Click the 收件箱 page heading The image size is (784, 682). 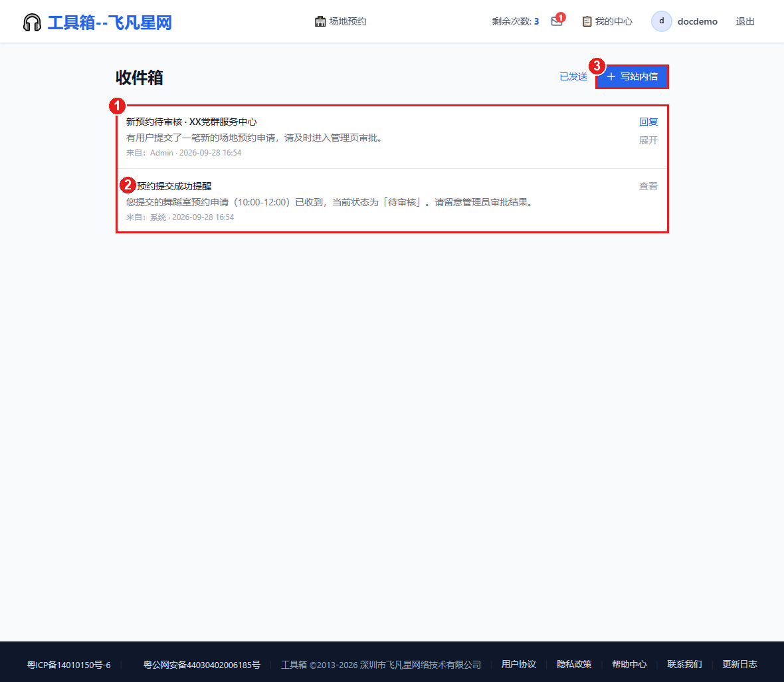(140, 78)
